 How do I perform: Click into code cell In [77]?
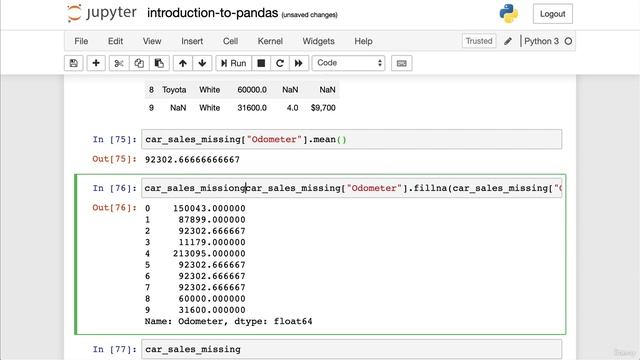[351, 349]
